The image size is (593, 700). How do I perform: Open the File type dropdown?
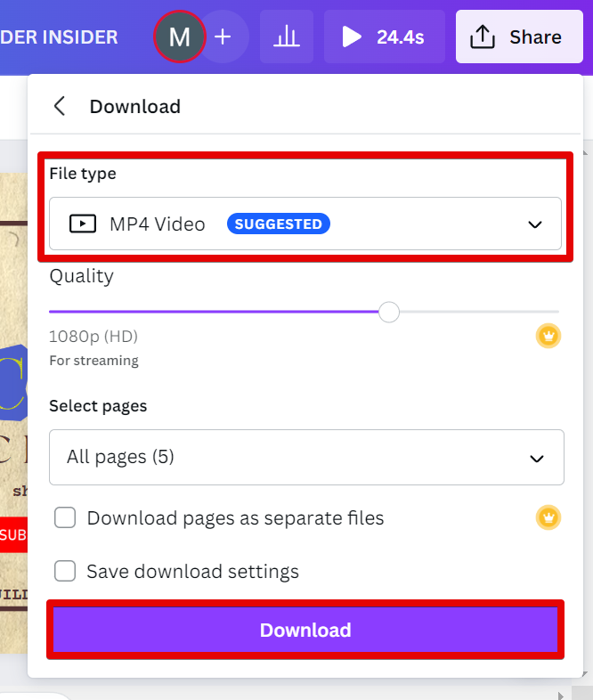(305, 224)
